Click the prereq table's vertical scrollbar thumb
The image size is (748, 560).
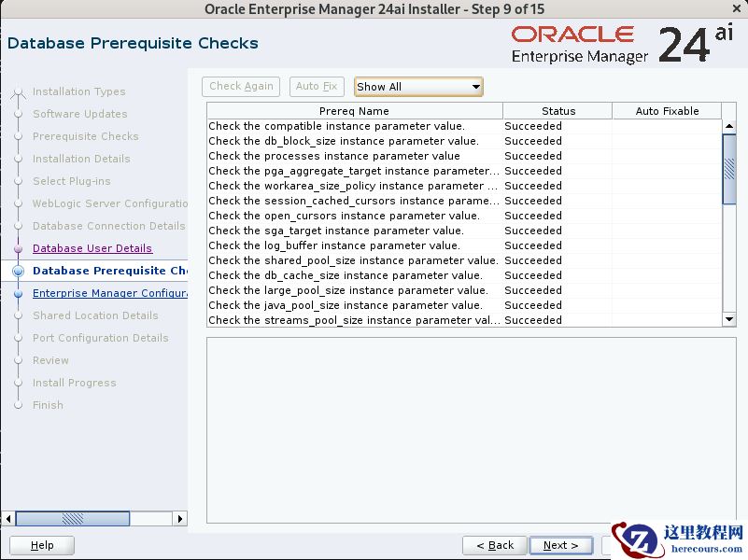[729, 169]
